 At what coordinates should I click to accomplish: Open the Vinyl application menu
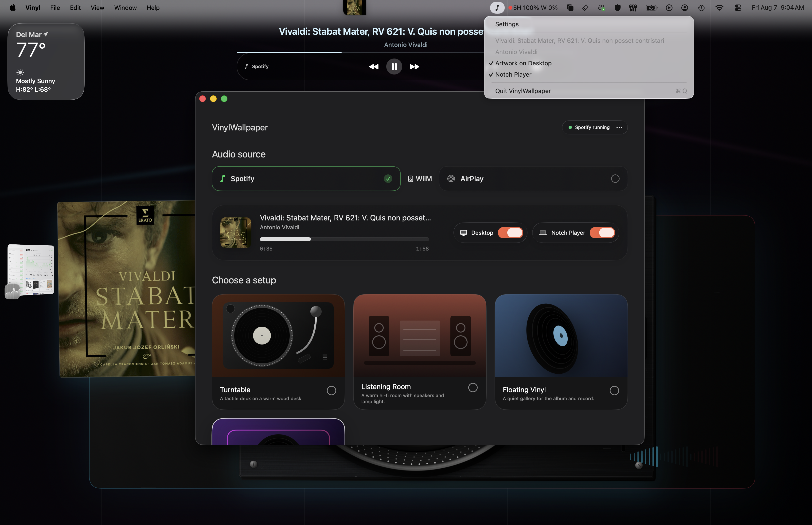(x=33, y=8)
